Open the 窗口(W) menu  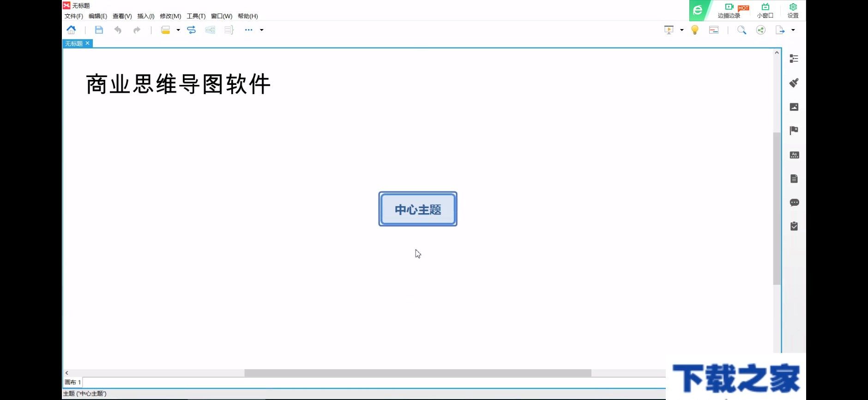222,16
